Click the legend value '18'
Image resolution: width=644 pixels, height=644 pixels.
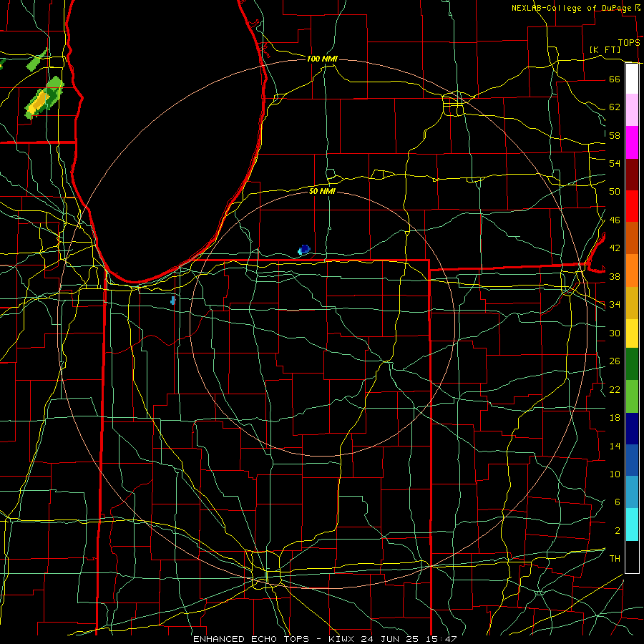tap(615, 418)
